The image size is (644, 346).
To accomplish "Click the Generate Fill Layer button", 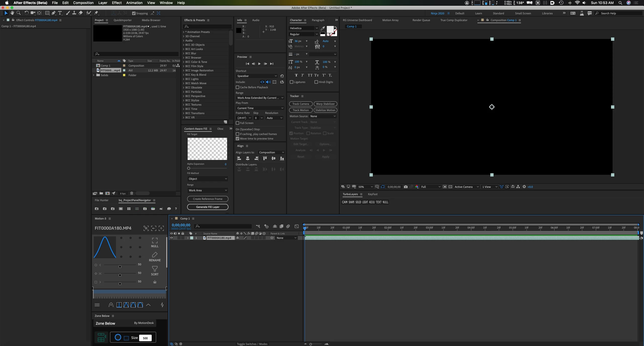I will coord(208,207).
